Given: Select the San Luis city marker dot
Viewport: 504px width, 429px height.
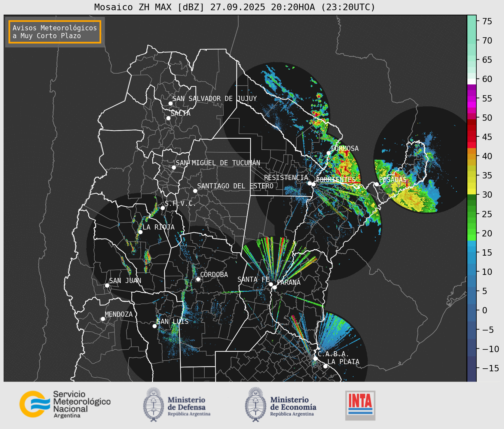Looking at the screenshot, I should 154,326.
